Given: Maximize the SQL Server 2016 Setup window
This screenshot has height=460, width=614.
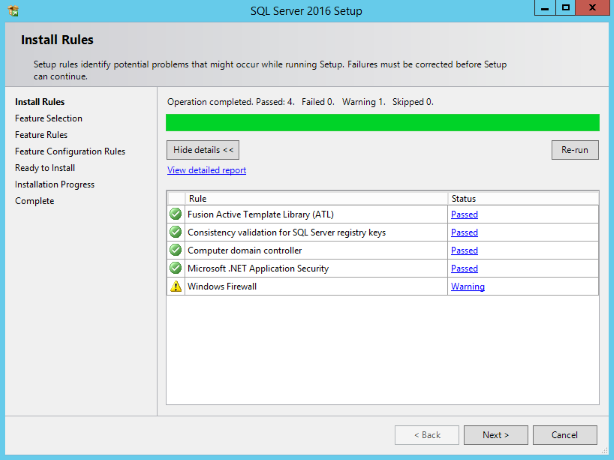Looking at the screenshot, I should point(565,8).
